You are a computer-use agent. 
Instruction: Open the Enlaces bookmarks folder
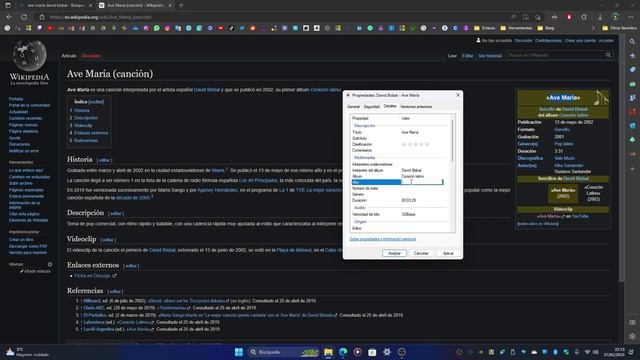(484, 28)
